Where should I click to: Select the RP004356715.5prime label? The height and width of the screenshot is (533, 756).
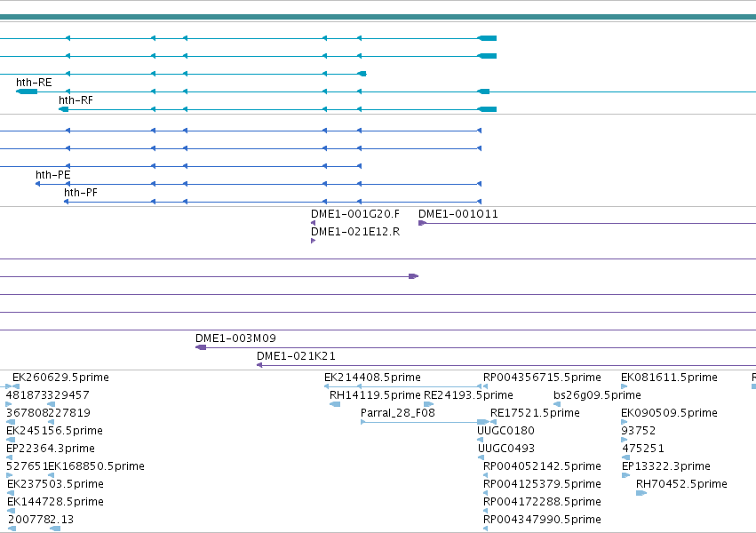(x=543, y=378)
